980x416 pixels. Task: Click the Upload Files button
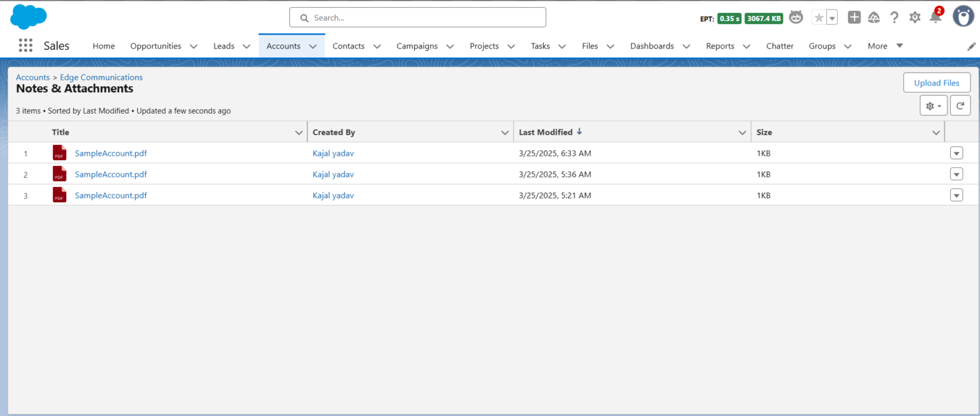pyautogui.click(x=936, y=82)
